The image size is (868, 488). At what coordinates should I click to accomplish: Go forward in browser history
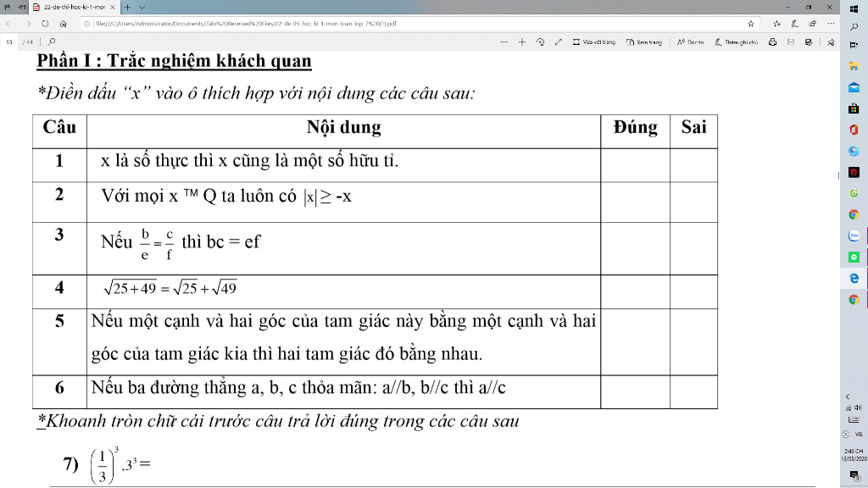(x=28, y=24)
